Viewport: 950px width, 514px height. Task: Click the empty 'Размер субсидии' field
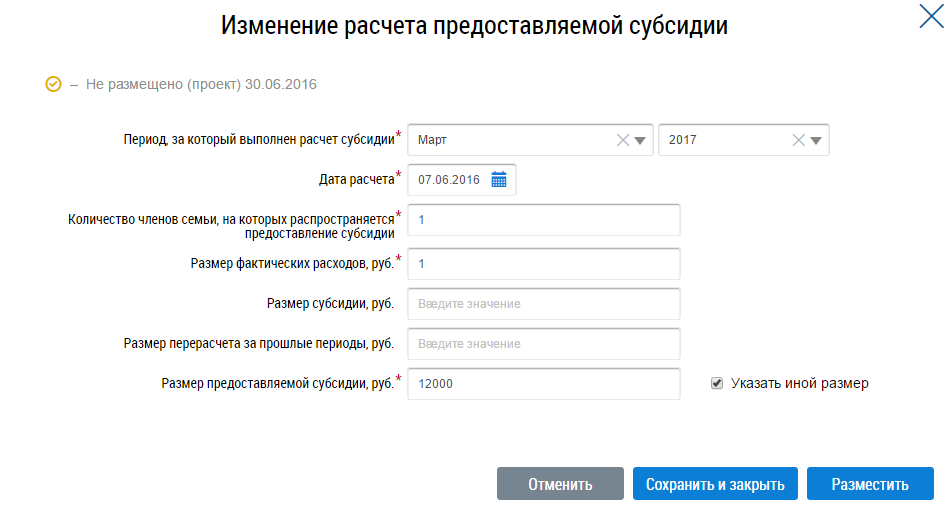pyautogui.click(x=544, y=304)
